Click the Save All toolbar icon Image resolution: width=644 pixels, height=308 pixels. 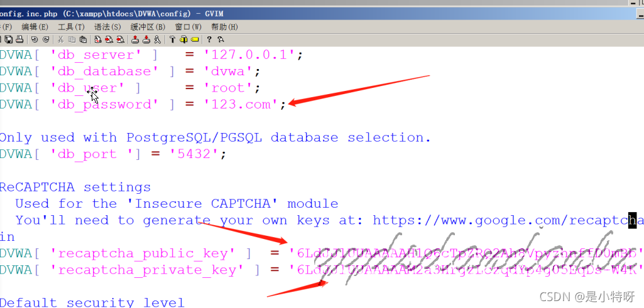click(x=8, y=40)
